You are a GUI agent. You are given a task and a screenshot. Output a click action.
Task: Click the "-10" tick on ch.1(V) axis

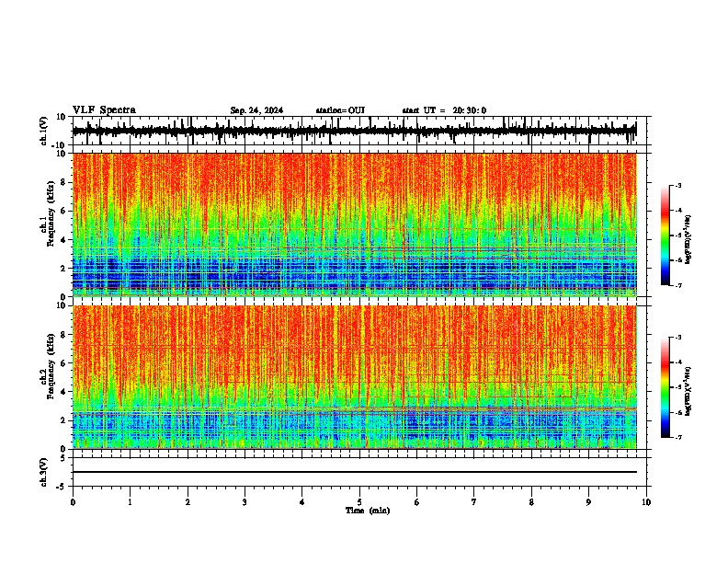click(x=60, y=145)
